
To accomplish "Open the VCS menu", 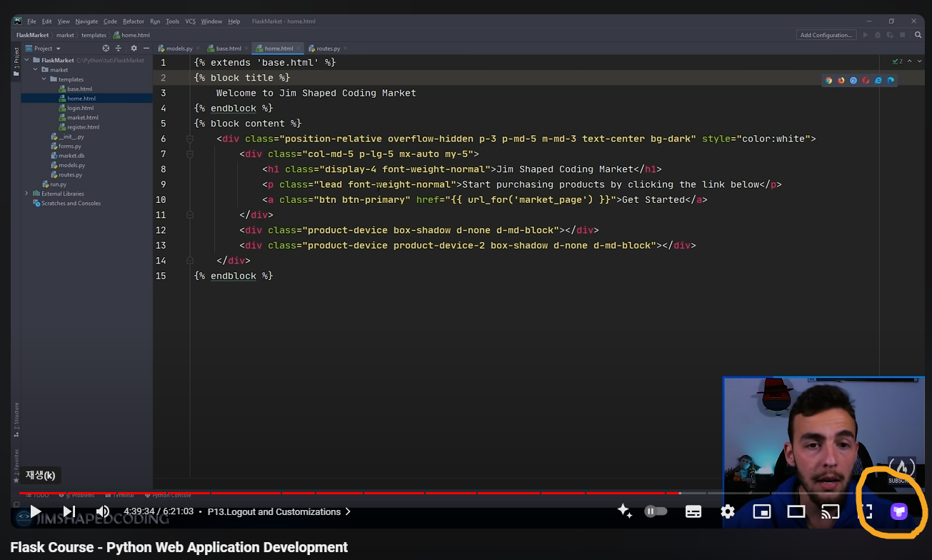I will point(191,21).
